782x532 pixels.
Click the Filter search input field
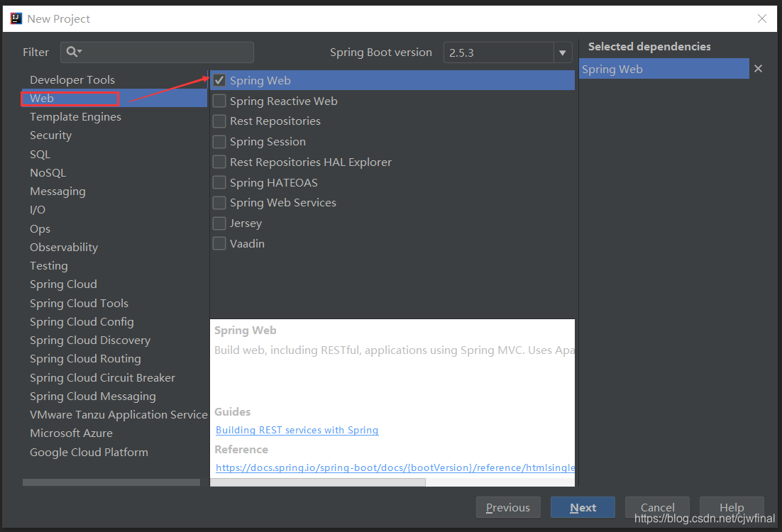tap(157, 52)
